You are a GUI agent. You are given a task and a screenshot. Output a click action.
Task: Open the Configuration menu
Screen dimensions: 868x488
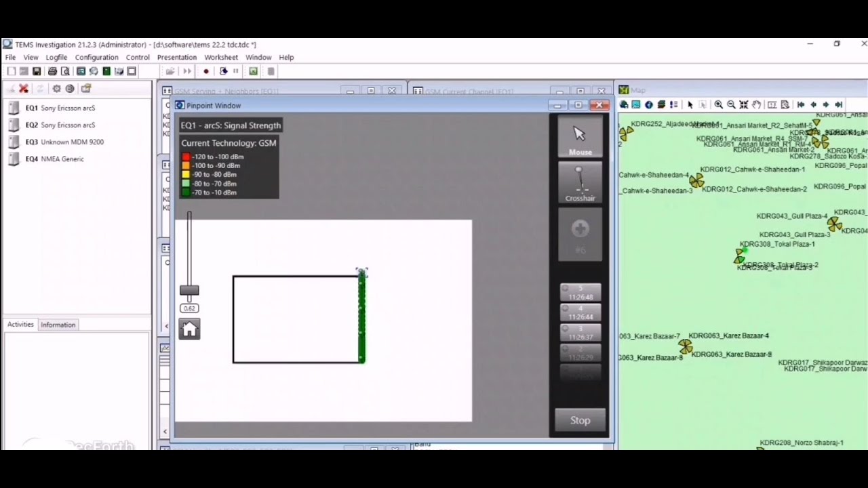[96, 58]
